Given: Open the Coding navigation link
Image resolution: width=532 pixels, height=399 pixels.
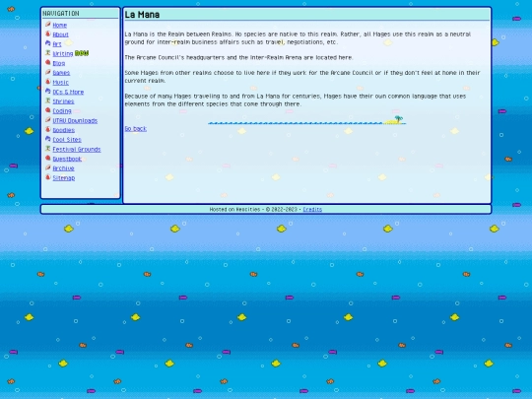Looking at the screenshot, I should click(x=62, y=111).
